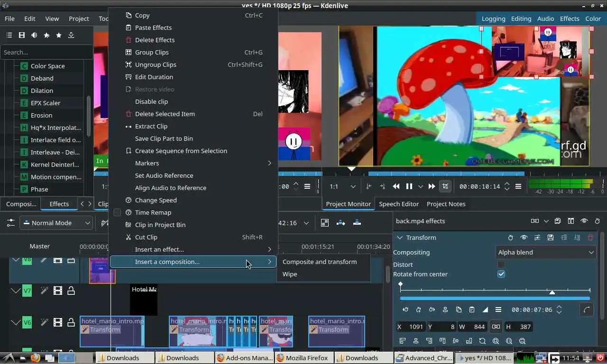Screen dimensions: 607x364
Task: Focus the effects Search field
Action: (46, 52)
